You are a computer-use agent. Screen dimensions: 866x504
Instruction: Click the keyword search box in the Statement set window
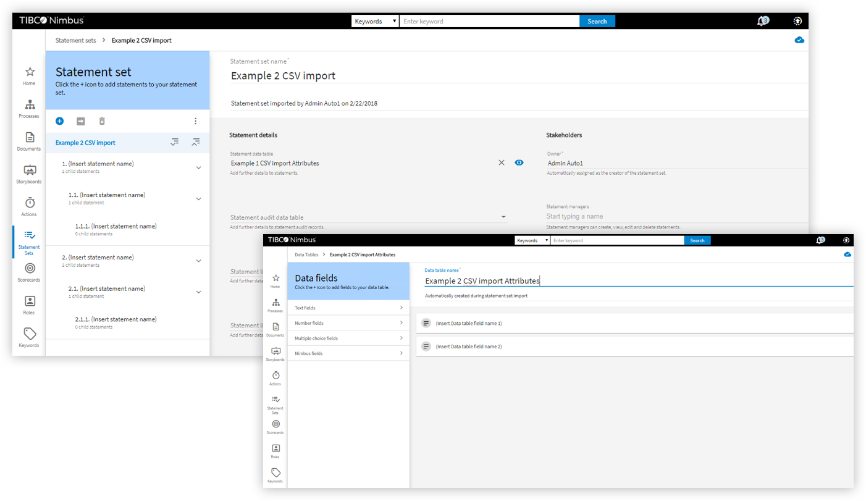point(489,21)
